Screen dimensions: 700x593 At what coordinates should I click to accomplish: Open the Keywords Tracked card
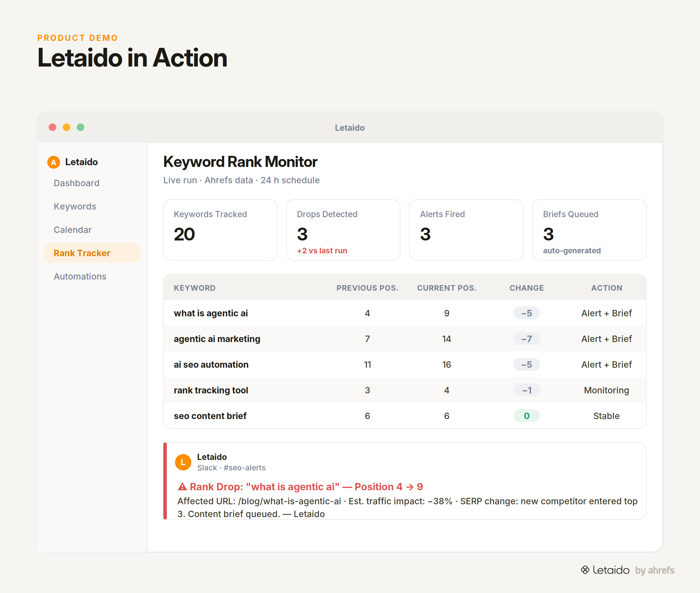pos(220,230)
